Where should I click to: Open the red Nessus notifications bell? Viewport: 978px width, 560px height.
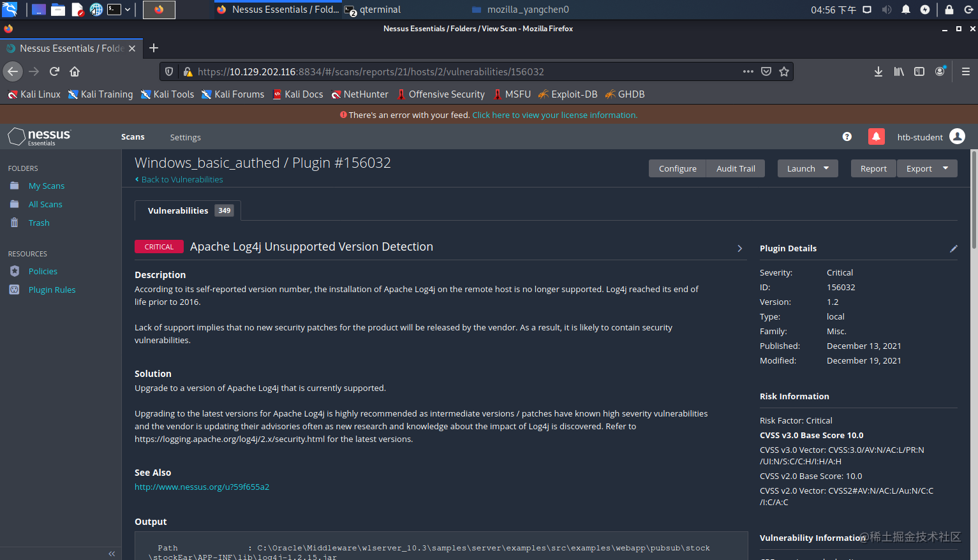(876, 136)
